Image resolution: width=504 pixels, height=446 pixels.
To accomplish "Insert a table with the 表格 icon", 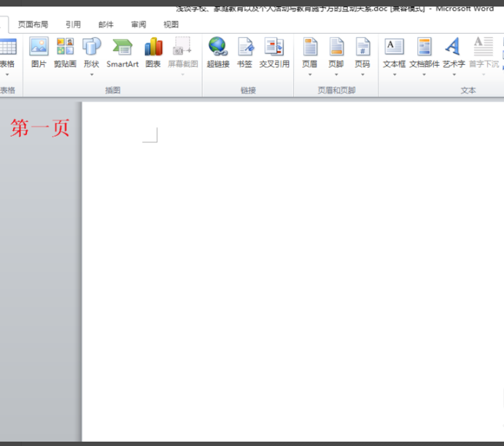I will (8, 47).
